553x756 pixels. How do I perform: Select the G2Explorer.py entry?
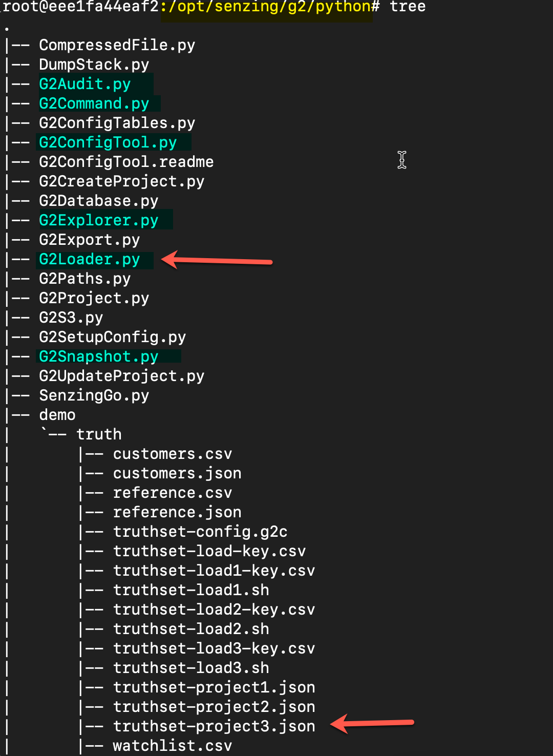pyautogui.click(x=98, y=220)
